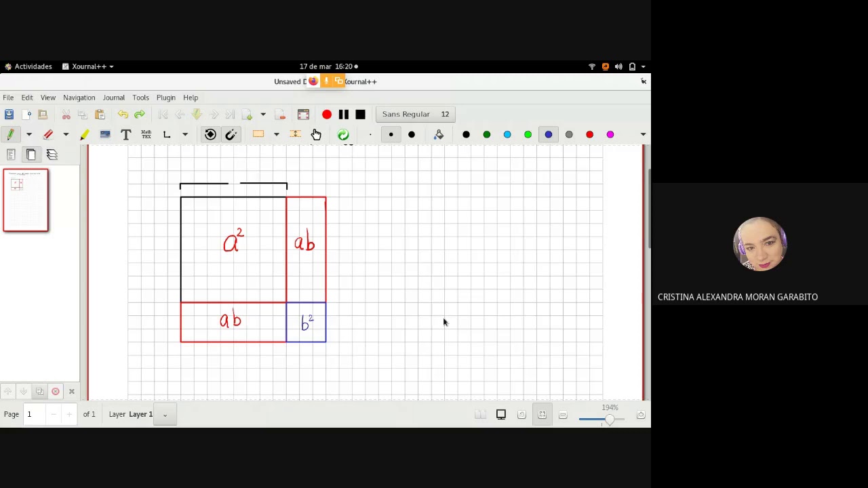This screenshot has width=868, height=488.
Task: Open the File menu
Action: tap(8, 98)
